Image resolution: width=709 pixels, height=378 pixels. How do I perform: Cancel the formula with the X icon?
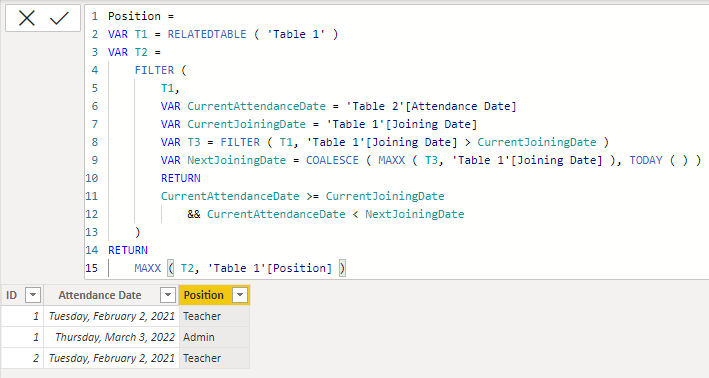click(27, 19)
